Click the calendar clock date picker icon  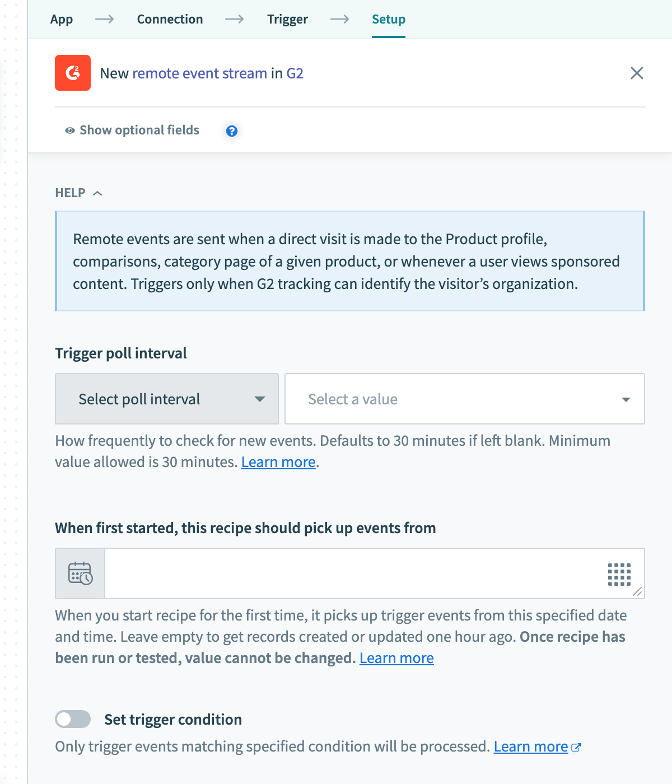tap(80, 573)
